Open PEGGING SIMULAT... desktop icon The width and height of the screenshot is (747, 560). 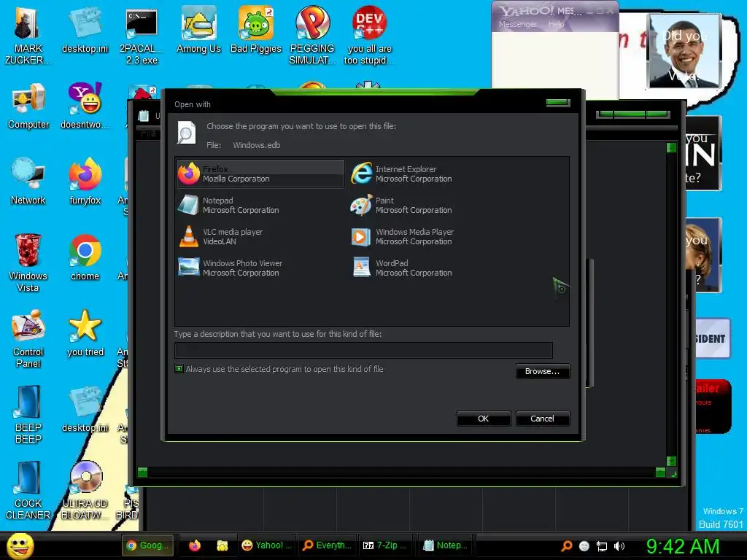coord(312,36)
